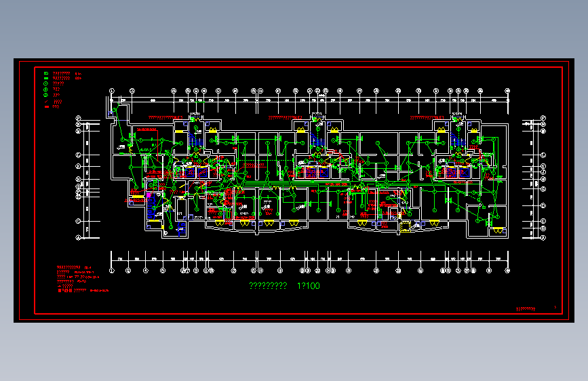Image resolution: width=588 pixels, height=381 pixels.
Task: Select the green "?????????" title beside the 1?100 scale
Action: [x=268, y=286]
